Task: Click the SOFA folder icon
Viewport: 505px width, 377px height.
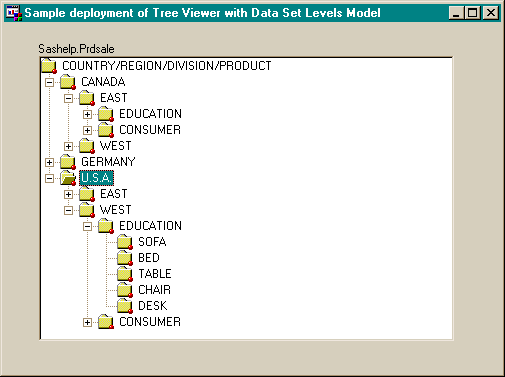Action: [x=125, y=242]
